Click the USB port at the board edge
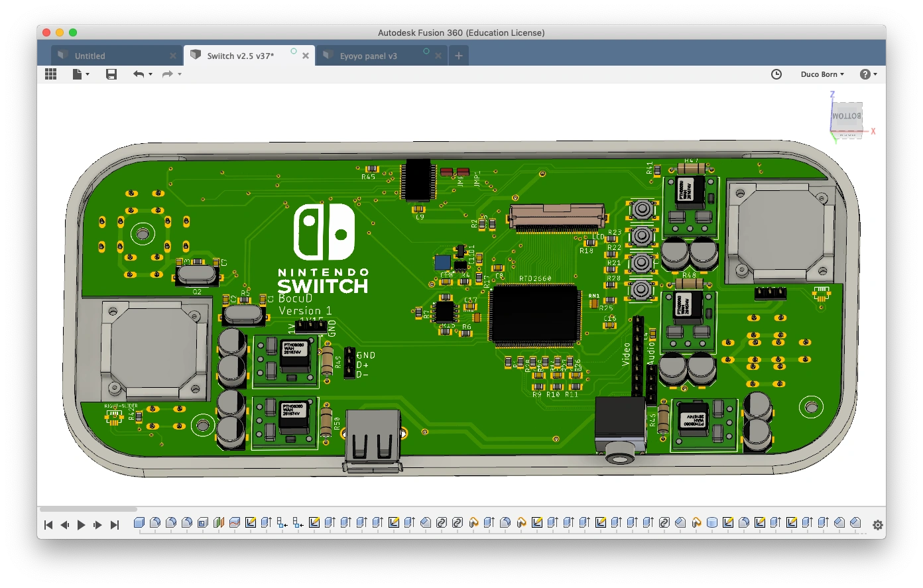The height and width of the screenshot is (588, 923). pyautogui.click(x=372, y=441)
